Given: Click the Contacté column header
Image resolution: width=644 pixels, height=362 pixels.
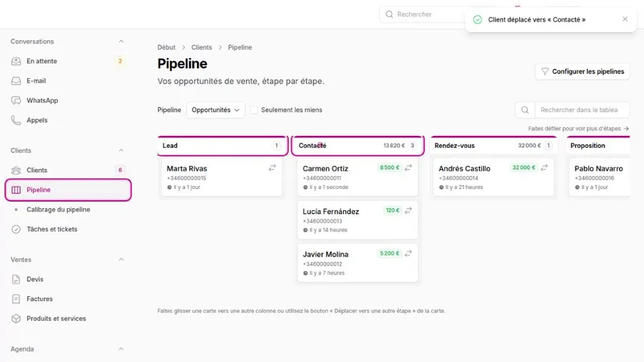Looking at the screenshot, I should click(x=357, y=146).
